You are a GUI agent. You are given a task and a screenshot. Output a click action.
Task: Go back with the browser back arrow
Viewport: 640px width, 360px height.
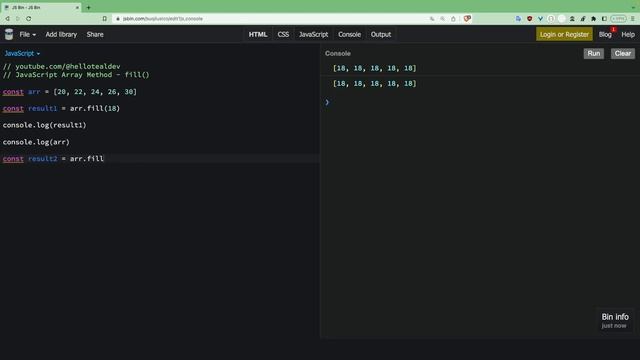click(x=7, y=19)
